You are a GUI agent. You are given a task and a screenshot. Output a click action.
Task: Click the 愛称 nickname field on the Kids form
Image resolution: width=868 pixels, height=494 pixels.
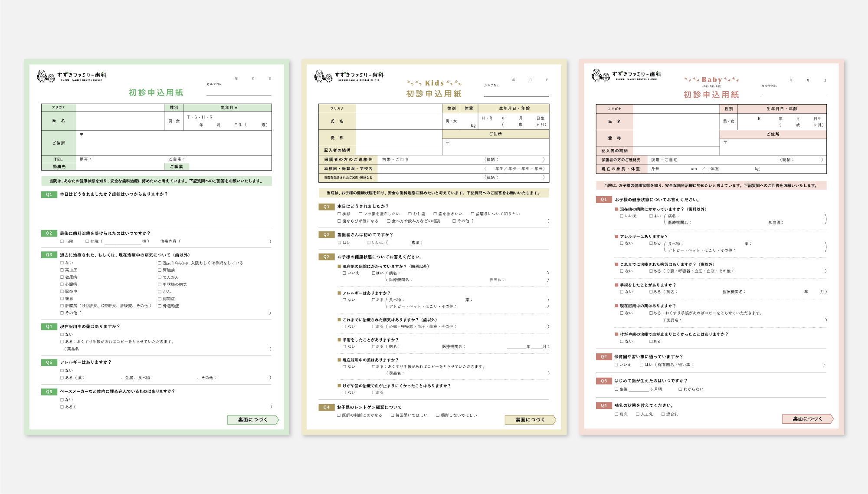[399, 138]
